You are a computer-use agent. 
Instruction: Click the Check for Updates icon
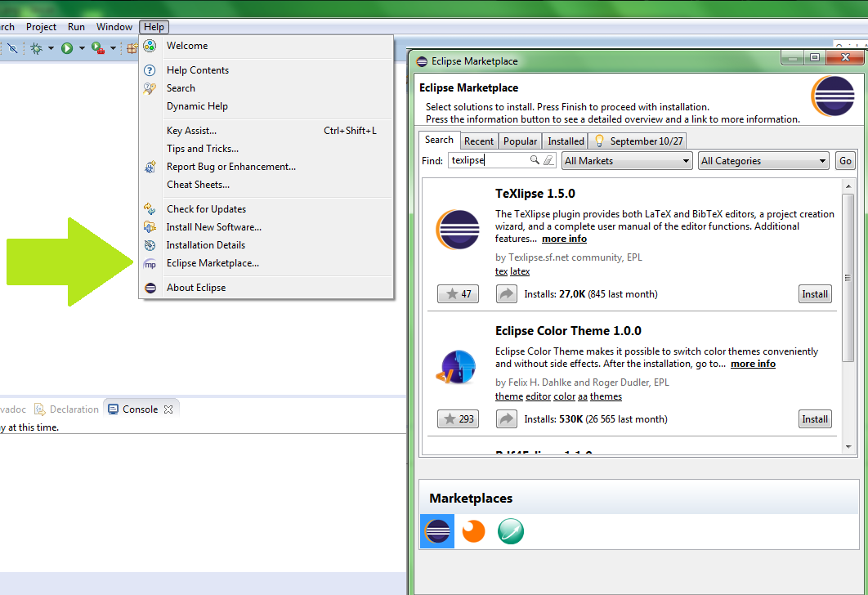coord(150,208)
